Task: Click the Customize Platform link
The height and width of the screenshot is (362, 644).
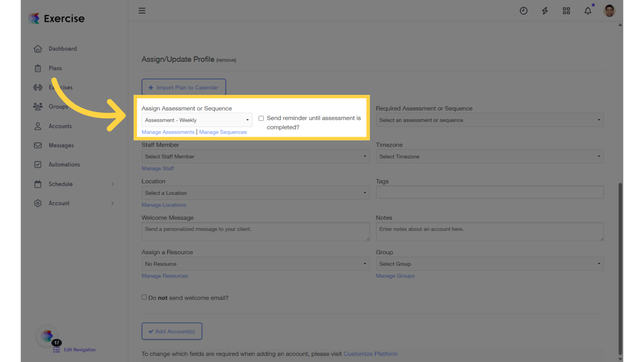Action: [x=371, y=354]
